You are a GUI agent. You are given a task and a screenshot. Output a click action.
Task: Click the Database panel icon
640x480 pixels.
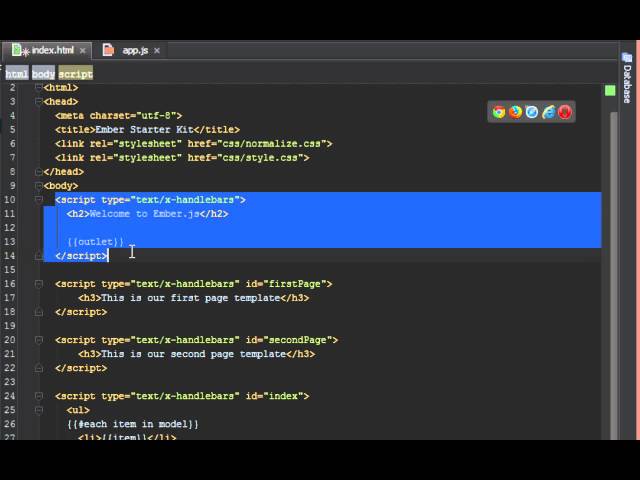[x=627, y=58]
